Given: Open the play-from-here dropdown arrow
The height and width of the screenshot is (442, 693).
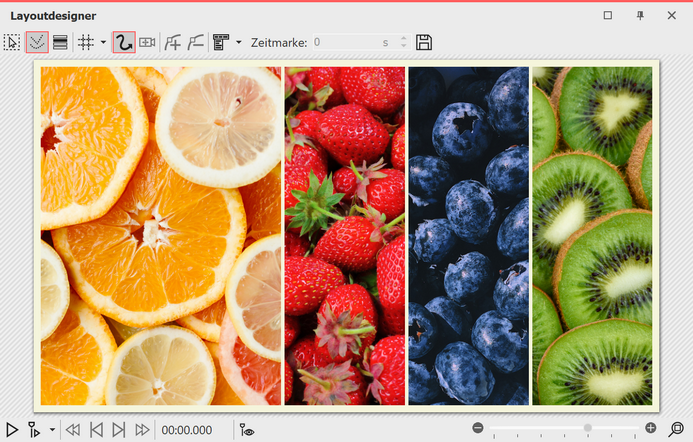Looking at the screenshot, I should tap(52, 430).
